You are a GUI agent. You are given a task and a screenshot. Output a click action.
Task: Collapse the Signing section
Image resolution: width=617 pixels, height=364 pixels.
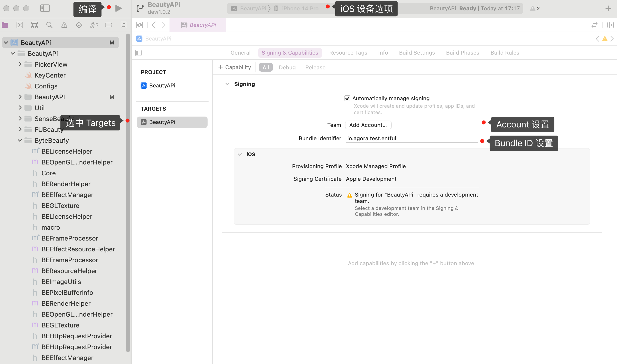coord(227,84)
